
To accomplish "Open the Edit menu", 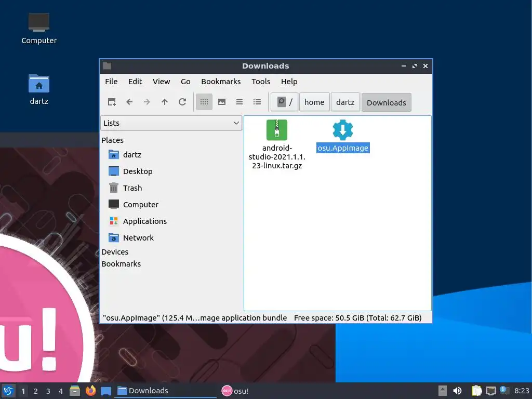I will [135, 82].
